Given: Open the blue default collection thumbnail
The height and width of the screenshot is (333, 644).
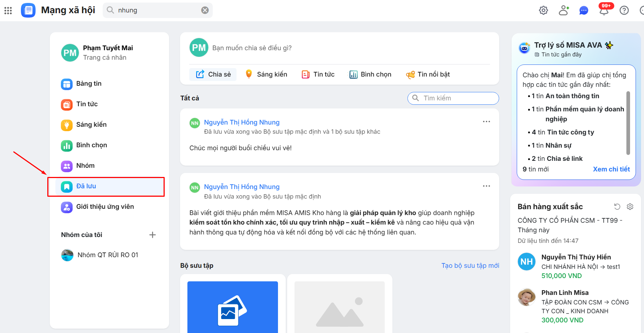Looking at the screenshot, I should coord(233,307).
